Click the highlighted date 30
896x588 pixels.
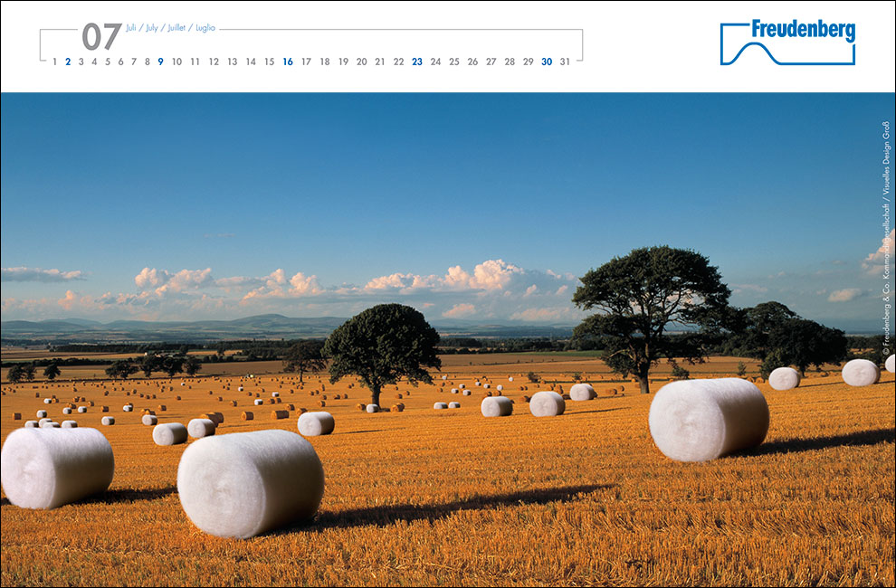pos(547,62)
